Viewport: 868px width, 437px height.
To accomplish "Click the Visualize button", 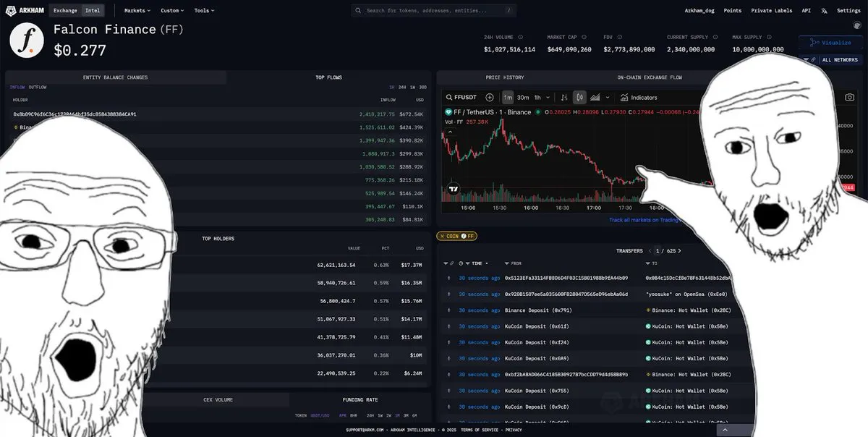I will click(831, 43).
